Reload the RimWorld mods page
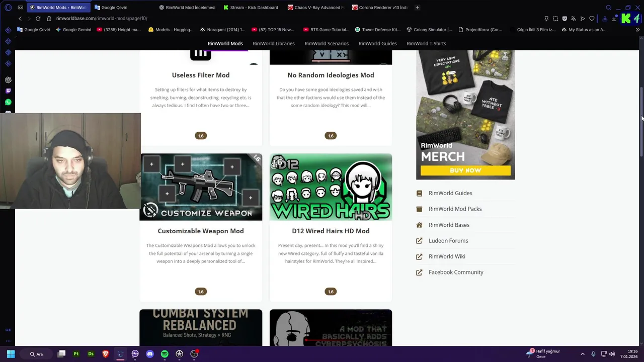Viewport: 644px width, 362px height. (x=38, y=19)
